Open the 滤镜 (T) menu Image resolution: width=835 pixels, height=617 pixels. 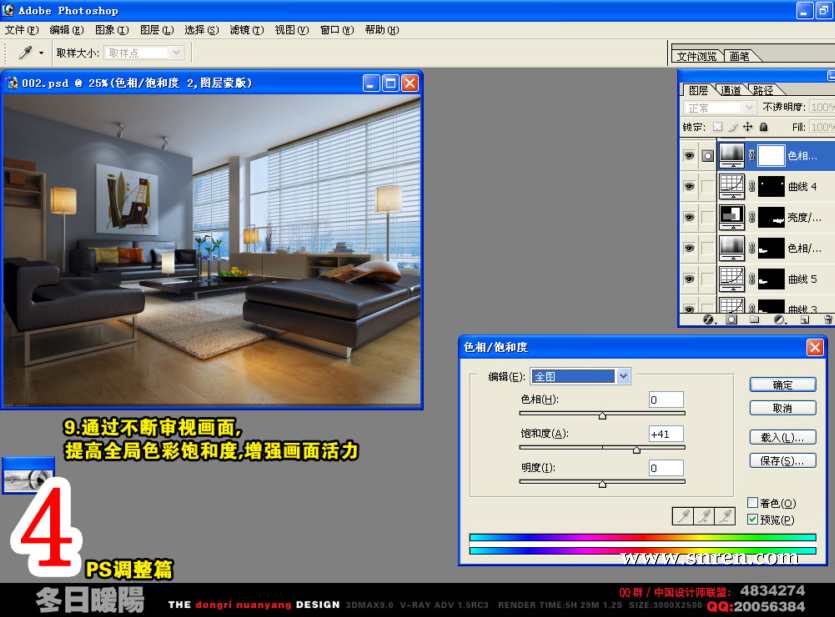[x=247, y=30]
